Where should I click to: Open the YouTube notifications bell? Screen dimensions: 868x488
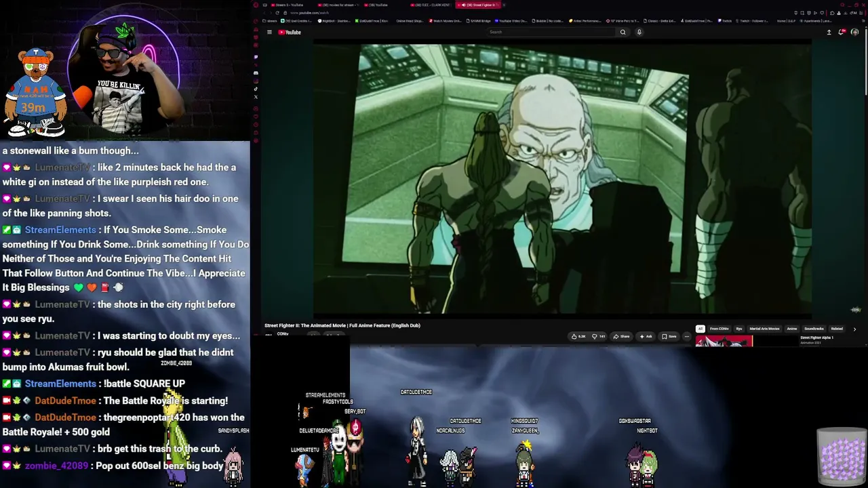[842, 32]
